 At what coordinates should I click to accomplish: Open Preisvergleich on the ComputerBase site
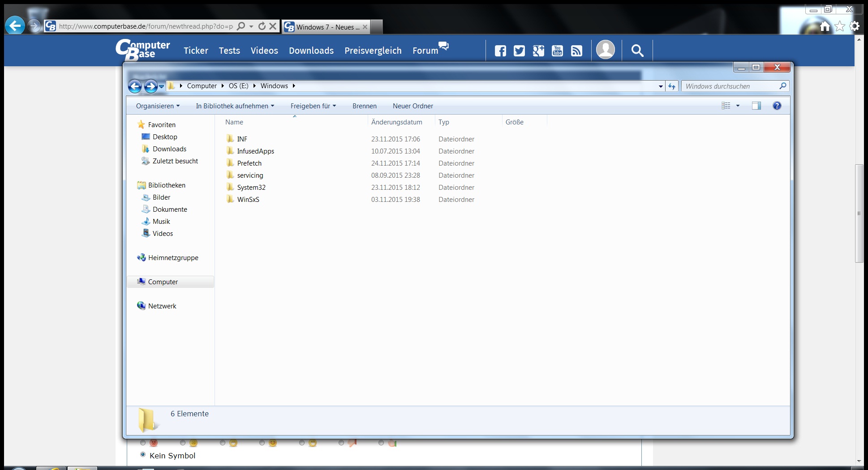tap(373, 51)
